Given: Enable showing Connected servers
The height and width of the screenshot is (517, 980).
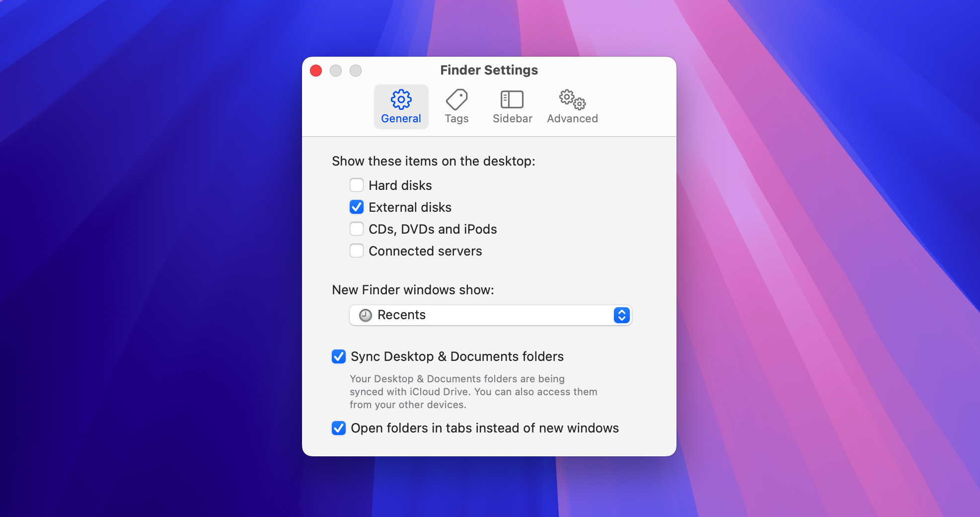Looking at the screenshot, I should tap(357, 251).
